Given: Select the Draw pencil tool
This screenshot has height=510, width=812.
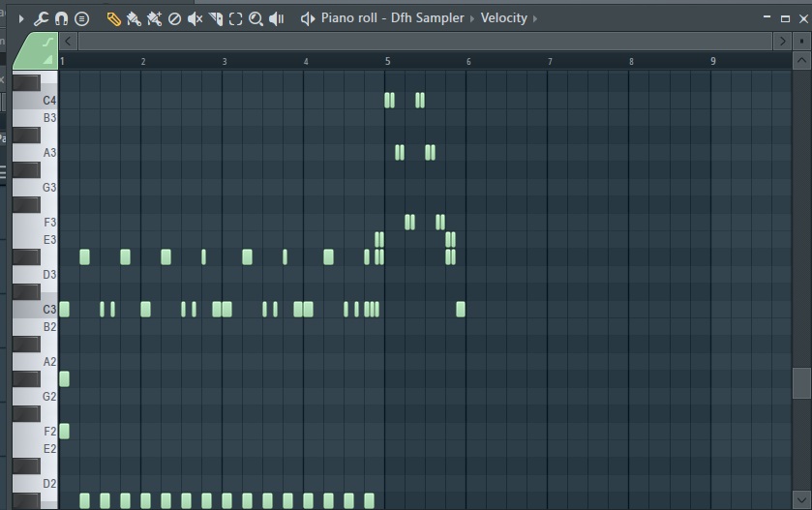Looking at the screenshot, I should (x=113, y=19).
